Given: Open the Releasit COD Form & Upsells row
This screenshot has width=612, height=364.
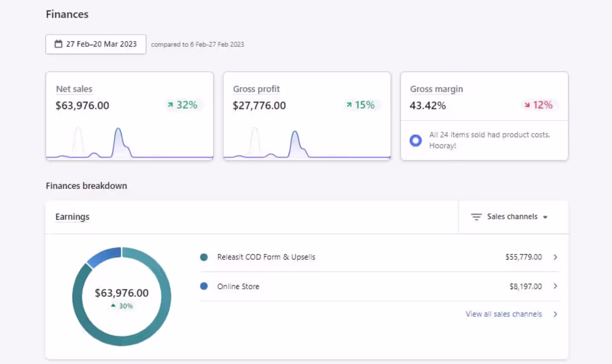Looking at the screenshot, I should click(266, 257).
